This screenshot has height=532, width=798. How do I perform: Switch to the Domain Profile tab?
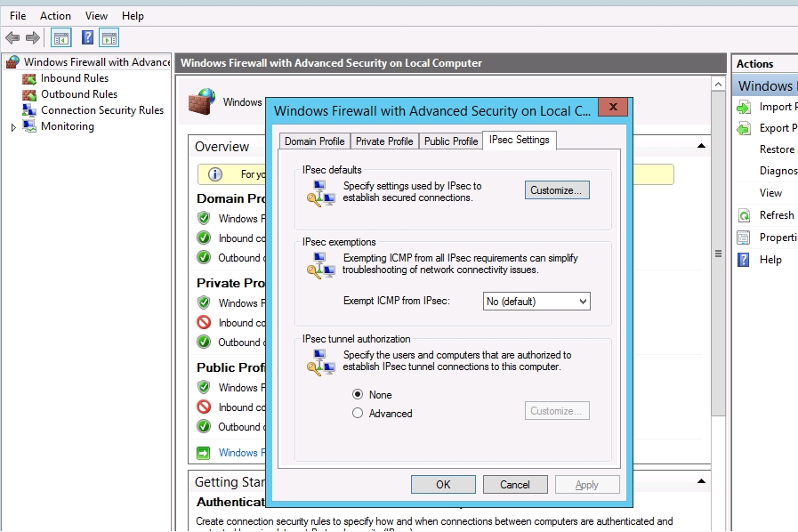315,141
